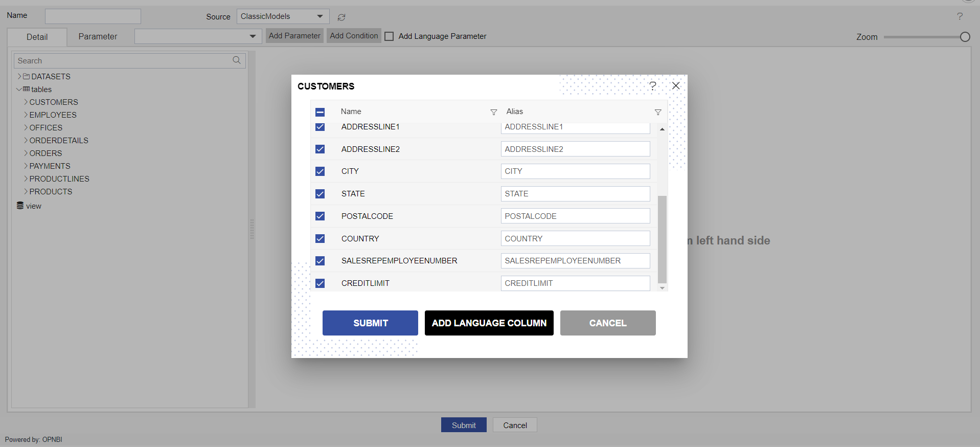Edit the SALESREPEMPLOYEENUMBER alias field

[x=575, y=261]
